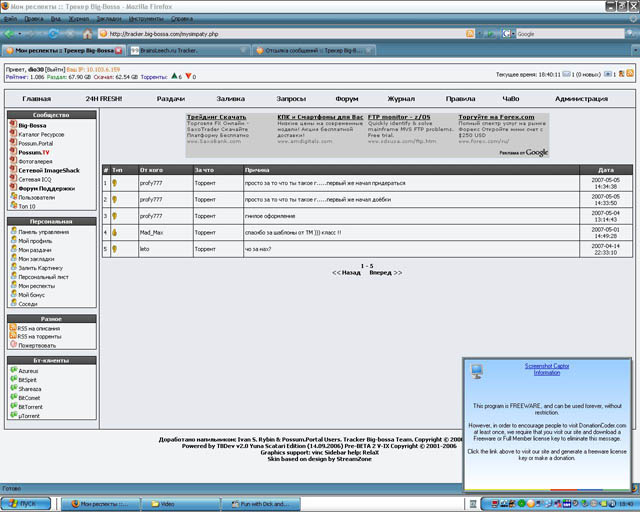
Task: Switch to the Отсылка сообщений tab
Action: tap(313, 51)
